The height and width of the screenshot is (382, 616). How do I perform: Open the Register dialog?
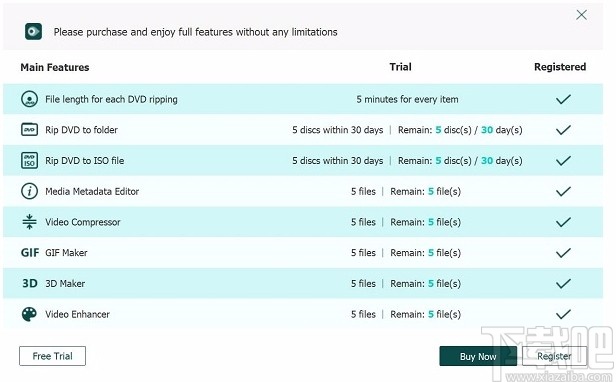click(554, 356)
